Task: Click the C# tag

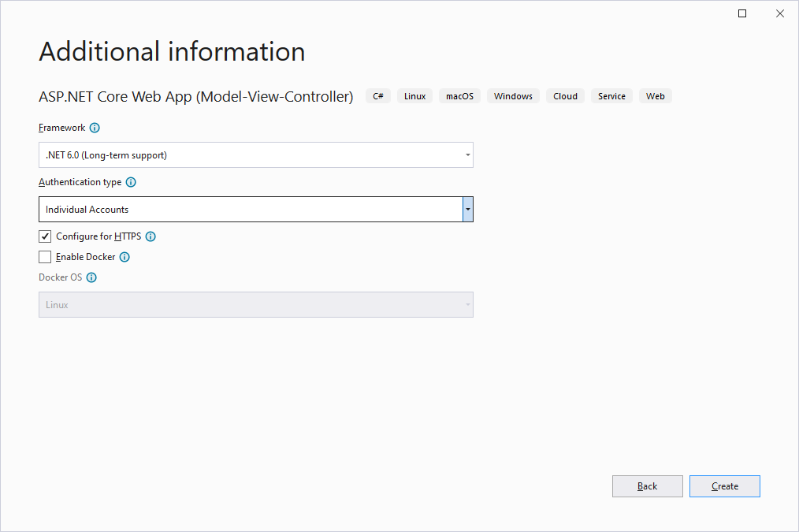Action: (378, 96)
